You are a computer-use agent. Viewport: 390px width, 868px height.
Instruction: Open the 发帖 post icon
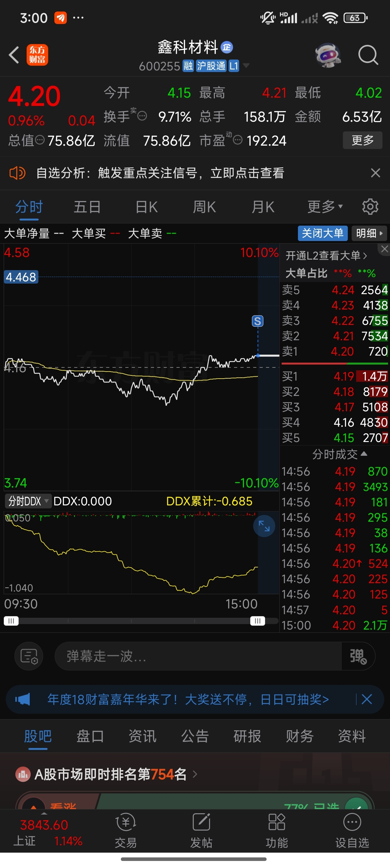coord(201,830)
